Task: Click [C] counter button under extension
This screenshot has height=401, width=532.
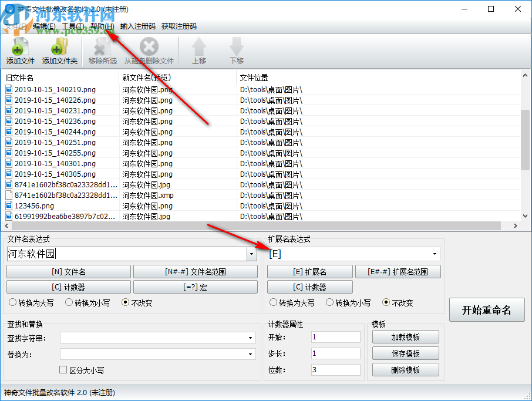Action: tap(310, 287)
